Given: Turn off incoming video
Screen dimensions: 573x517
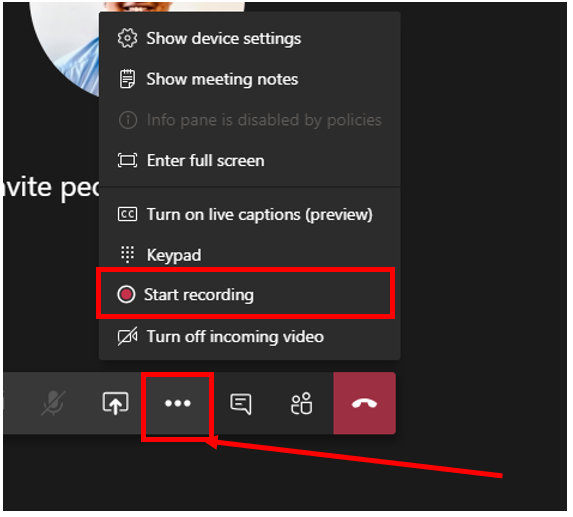Looking at the screenshot, I should [x=235, y=337].
